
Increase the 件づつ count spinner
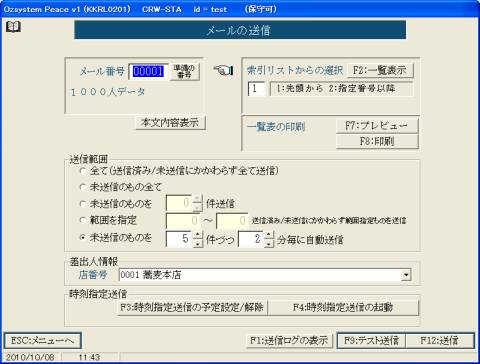pyautogui.click(x=198, y=235)
